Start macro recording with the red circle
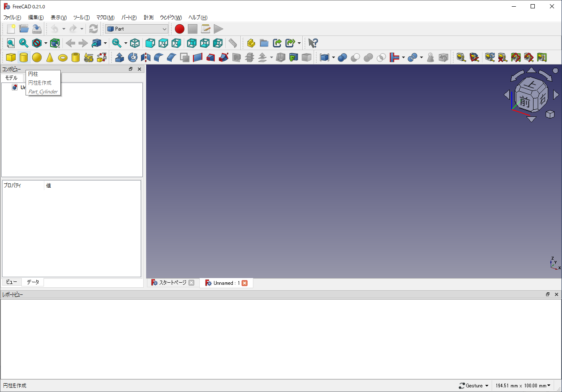Image resolution: width=562 pixels, height=392 pixels. pos(180,29)
